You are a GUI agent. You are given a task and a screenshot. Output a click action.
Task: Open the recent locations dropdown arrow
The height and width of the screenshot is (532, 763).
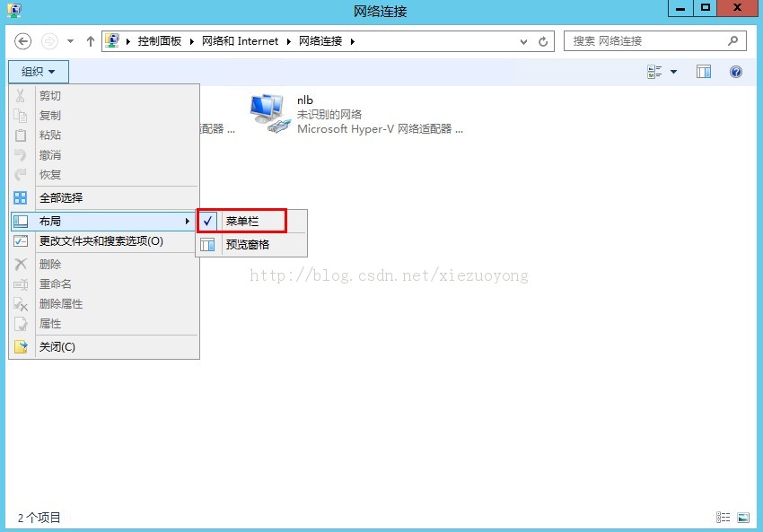coord(71,41)
